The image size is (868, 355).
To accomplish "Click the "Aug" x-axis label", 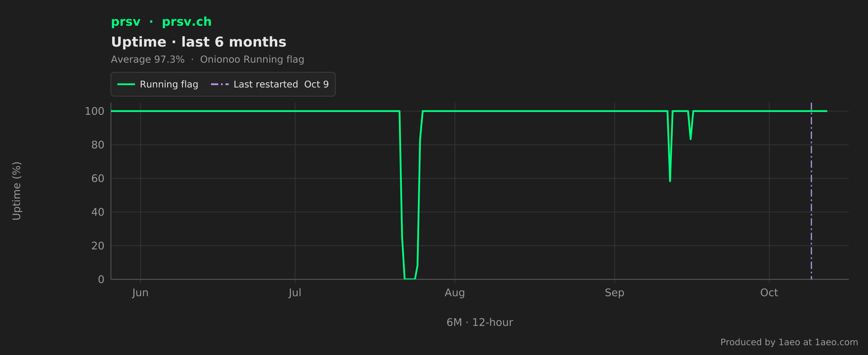I will tap(455, 293).
